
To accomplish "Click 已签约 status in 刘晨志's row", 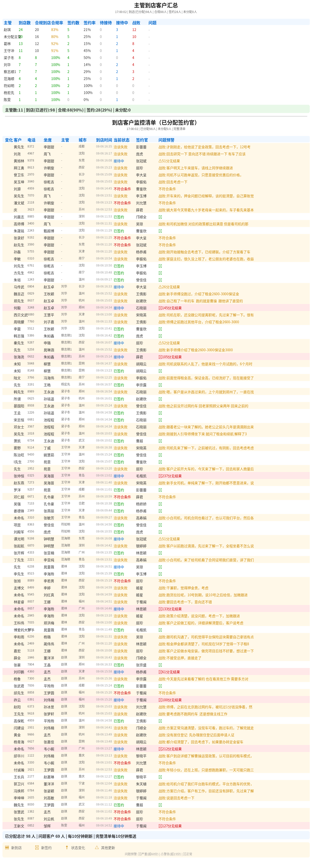I will [x=119, y=217].
